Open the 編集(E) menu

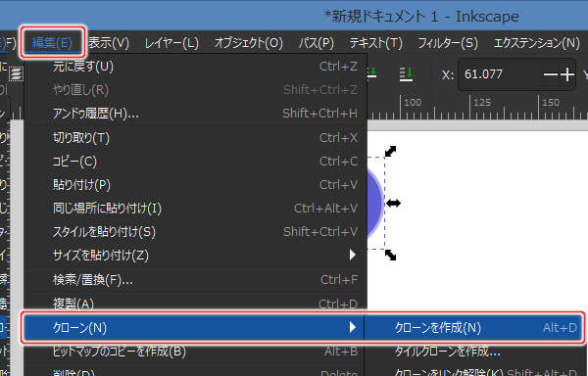click(53, 43)
